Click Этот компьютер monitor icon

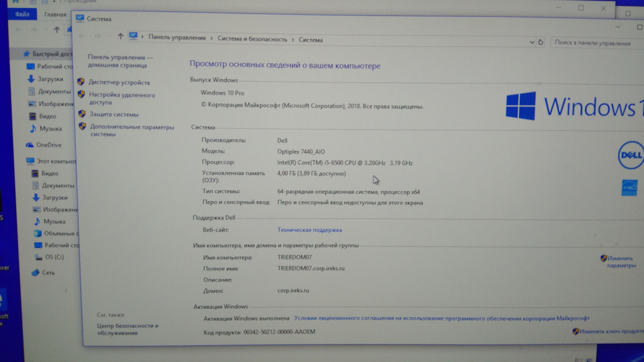tap(30, 162)
